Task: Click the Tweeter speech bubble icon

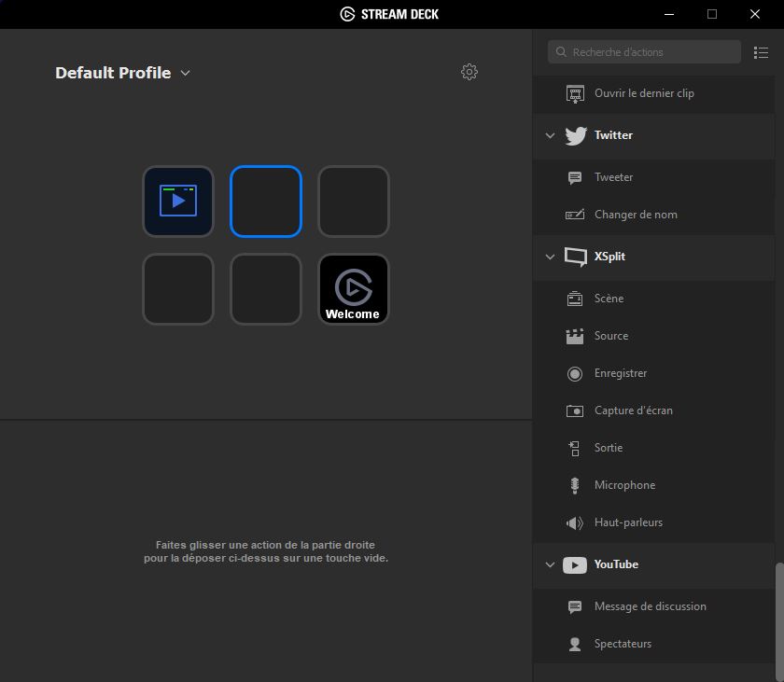Action: 575,177
